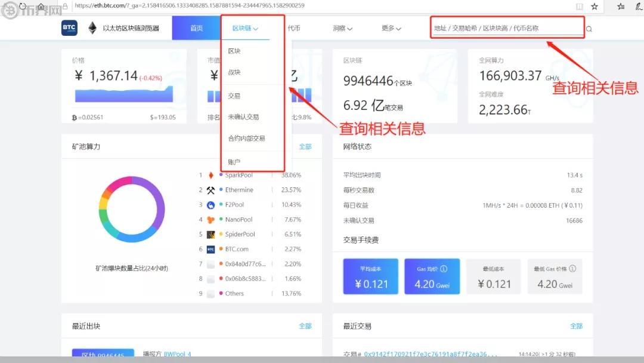Click the 区块 9946445 button
644x363 pixels.
[103, 353]
